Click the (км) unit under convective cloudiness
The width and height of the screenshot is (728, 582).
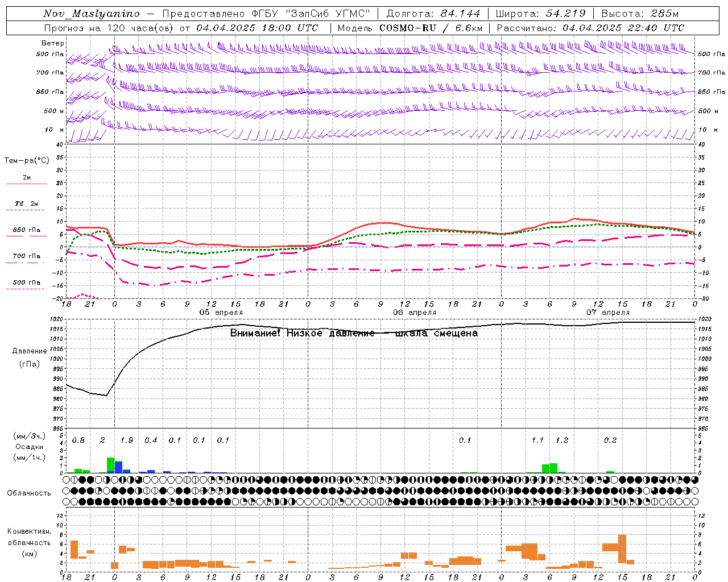pyautogui.click(x=30, y=554)
